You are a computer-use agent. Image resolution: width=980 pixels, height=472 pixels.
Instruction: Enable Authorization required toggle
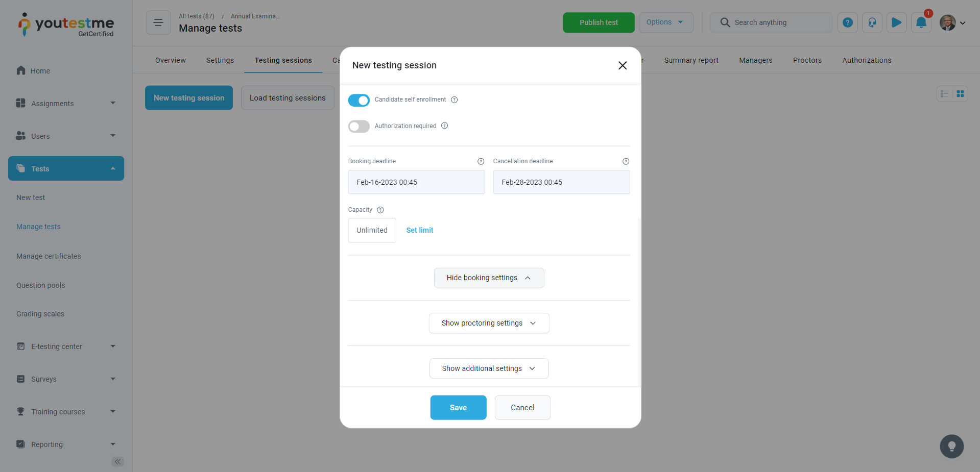(358, 127)
